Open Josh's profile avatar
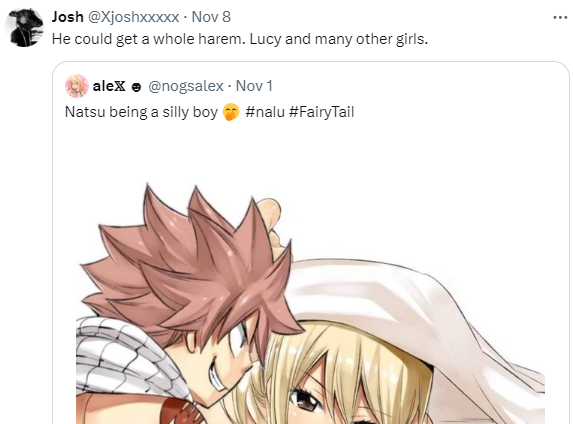Viewport: 573px width, 424px height. click(x=24, y=28)
